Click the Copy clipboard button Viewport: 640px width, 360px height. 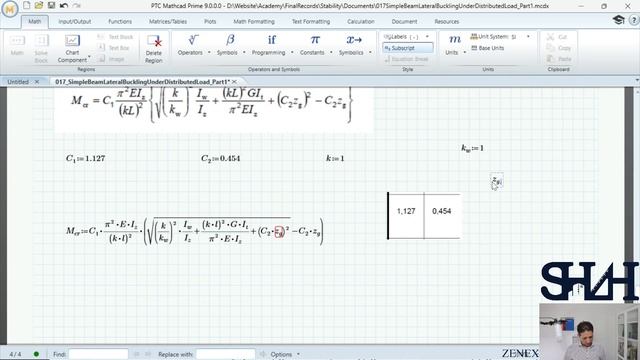pyautogui.click(x=558, y=48)
